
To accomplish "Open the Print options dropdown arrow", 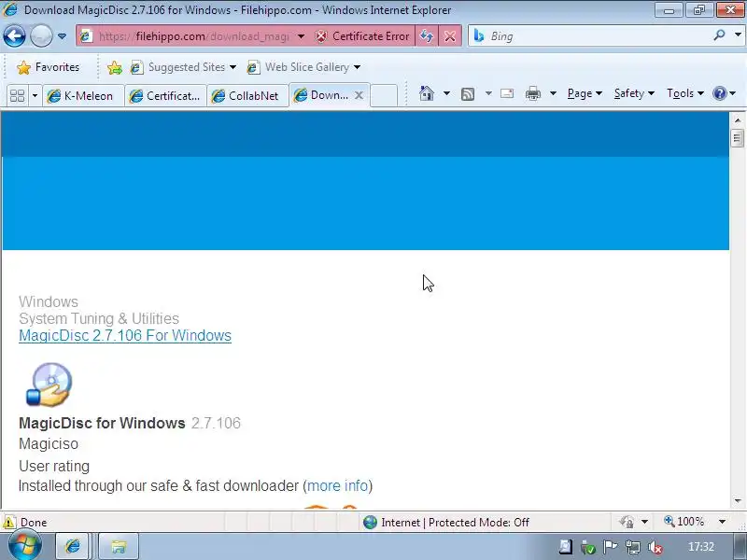I will pyautogui.click(x=553, y=93).
